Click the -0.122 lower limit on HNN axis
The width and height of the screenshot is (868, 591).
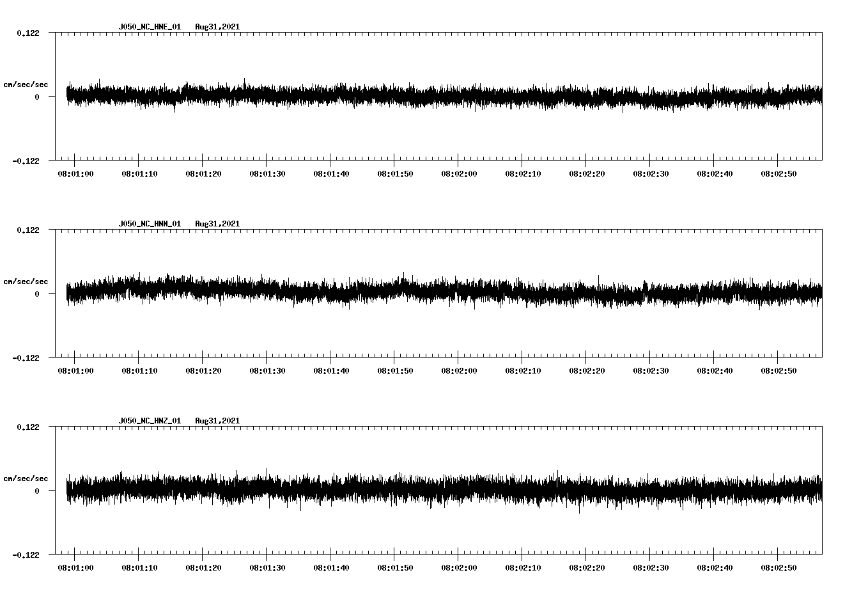[26, 358]
